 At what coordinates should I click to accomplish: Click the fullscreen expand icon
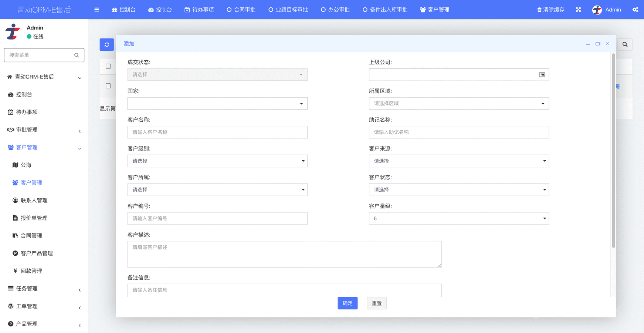click(x=578, y=10)
